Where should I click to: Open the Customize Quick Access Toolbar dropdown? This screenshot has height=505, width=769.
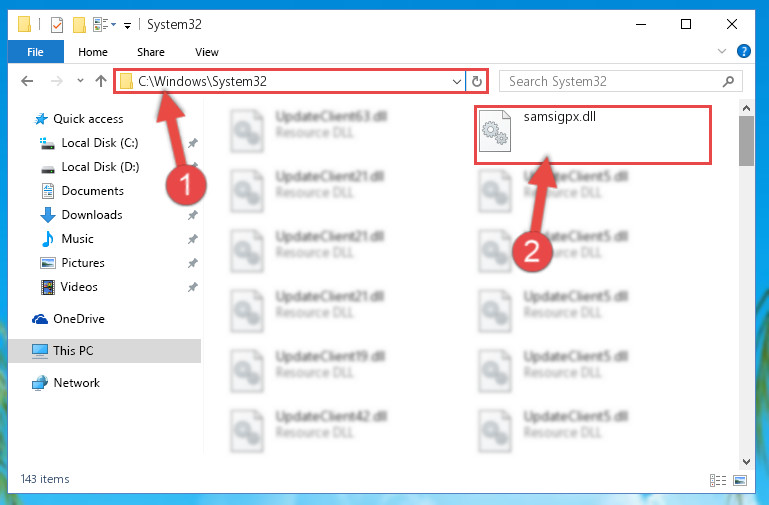point(128,25)
